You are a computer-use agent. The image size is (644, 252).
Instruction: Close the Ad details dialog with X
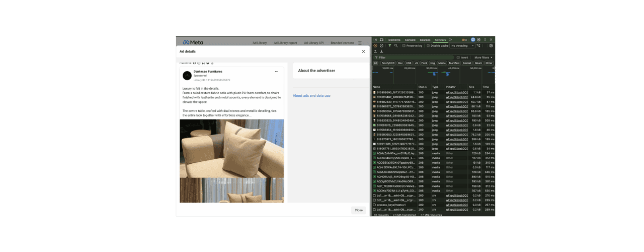coord(363,51)
